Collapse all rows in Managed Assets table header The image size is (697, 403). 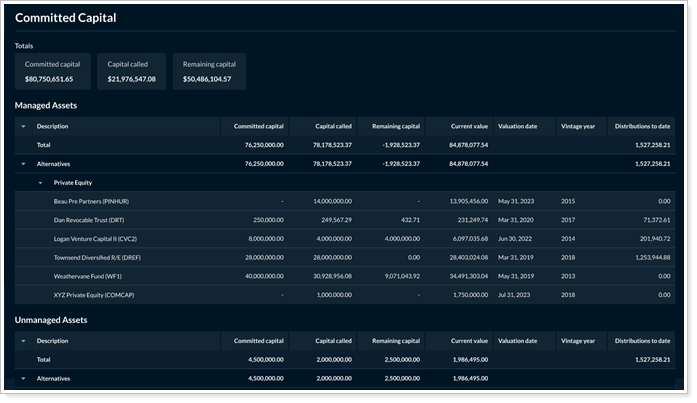click(x=23, y=127)
